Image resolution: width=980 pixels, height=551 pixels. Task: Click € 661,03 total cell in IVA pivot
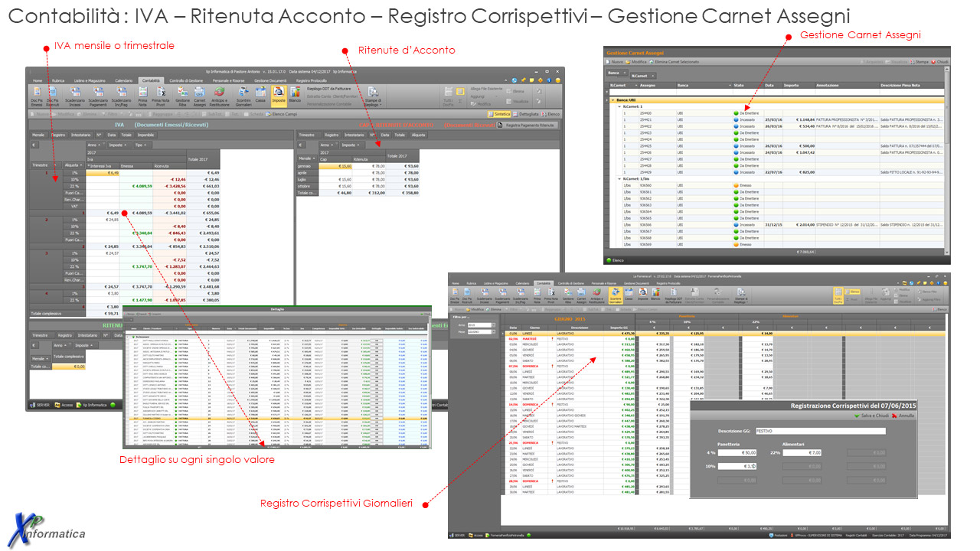(x=204, y=186)
